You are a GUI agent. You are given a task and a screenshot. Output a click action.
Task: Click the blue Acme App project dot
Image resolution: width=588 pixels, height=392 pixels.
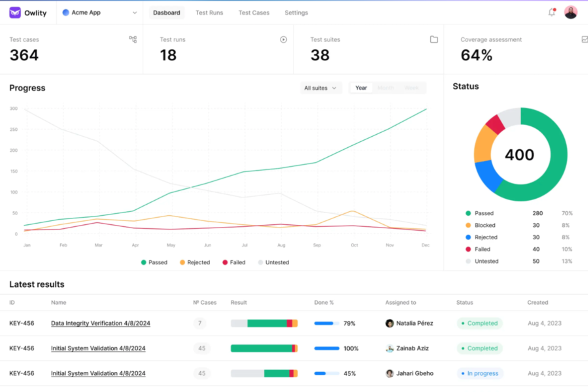[x=65, y=12]
